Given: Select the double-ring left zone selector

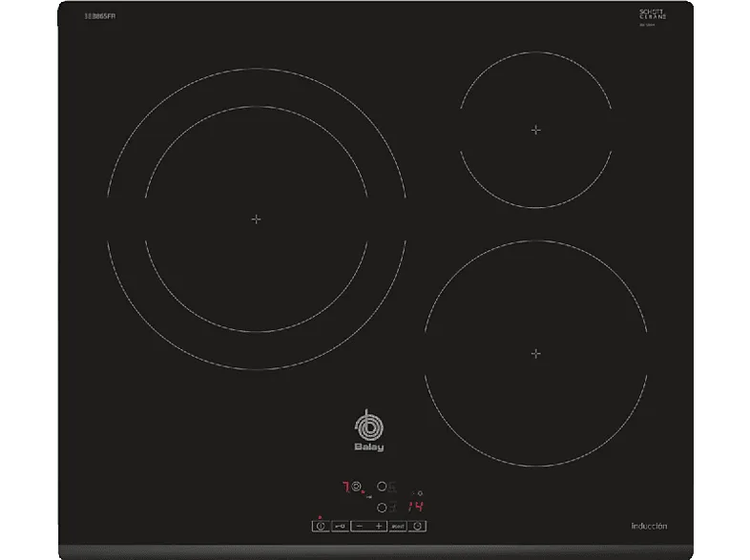Looking at the screenshot, I should tap(356, 487).
